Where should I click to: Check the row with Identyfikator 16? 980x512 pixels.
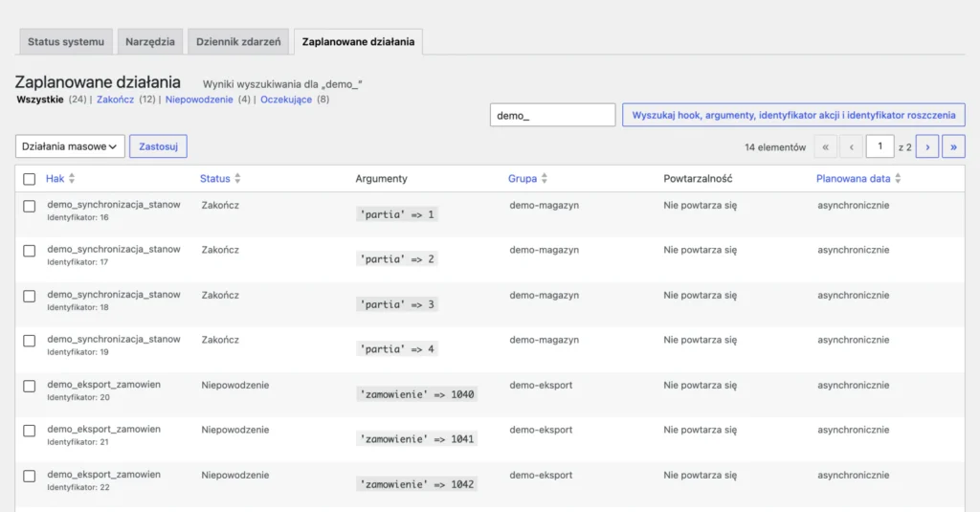[30, 207]
